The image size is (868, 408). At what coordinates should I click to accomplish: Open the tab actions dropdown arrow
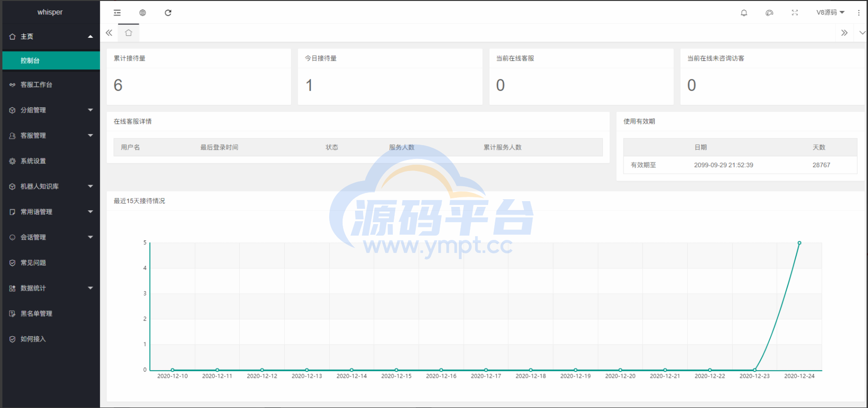coord(862,33)
